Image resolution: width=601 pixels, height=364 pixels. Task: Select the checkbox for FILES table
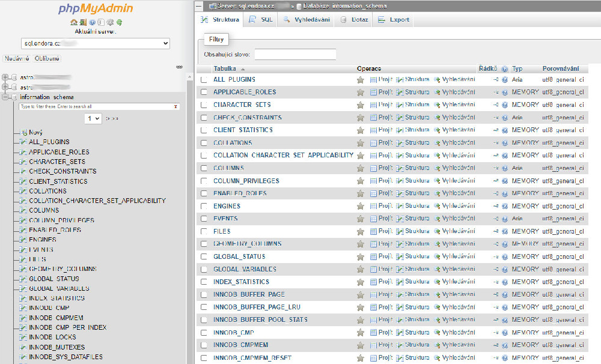coord(204,231)
